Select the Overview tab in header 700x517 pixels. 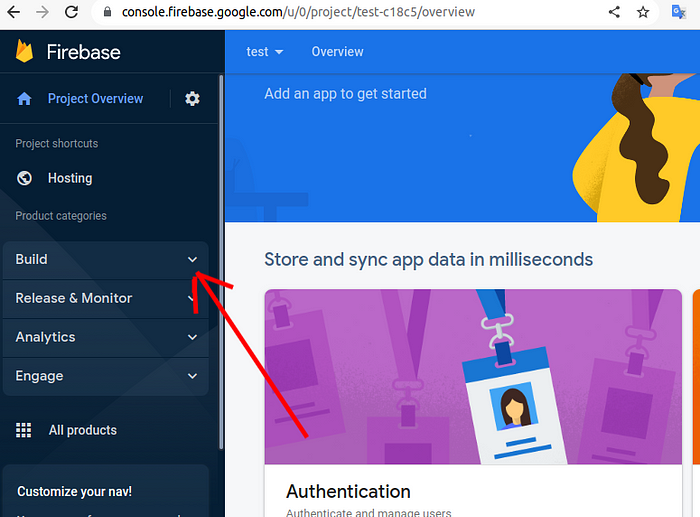[338, 52]
